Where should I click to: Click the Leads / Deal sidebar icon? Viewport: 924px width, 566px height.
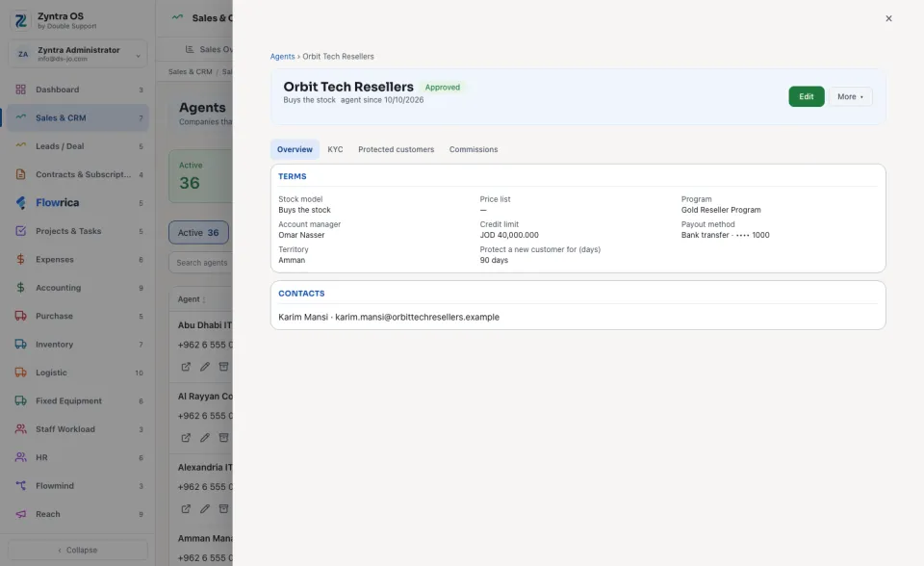(x=20, y=146)
